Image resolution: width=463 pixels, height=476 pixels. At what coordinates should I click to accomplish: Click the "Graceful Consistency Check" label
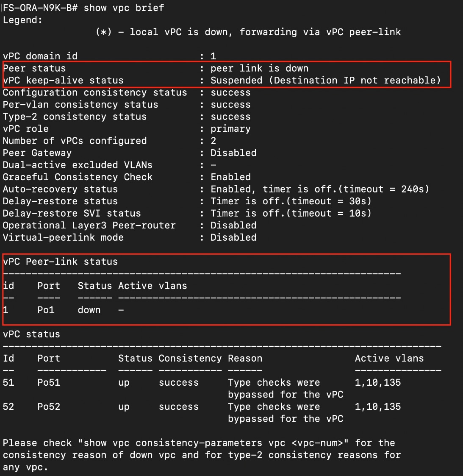click(78, 177)
